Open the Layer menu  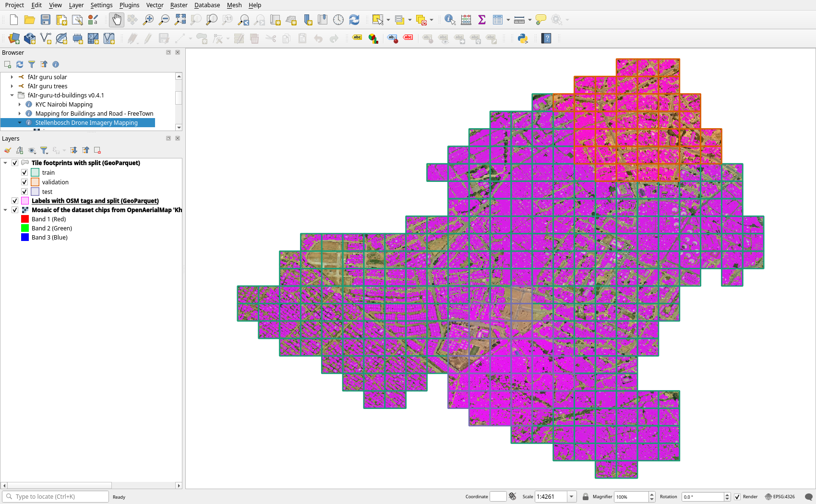(x=76, y=5)
